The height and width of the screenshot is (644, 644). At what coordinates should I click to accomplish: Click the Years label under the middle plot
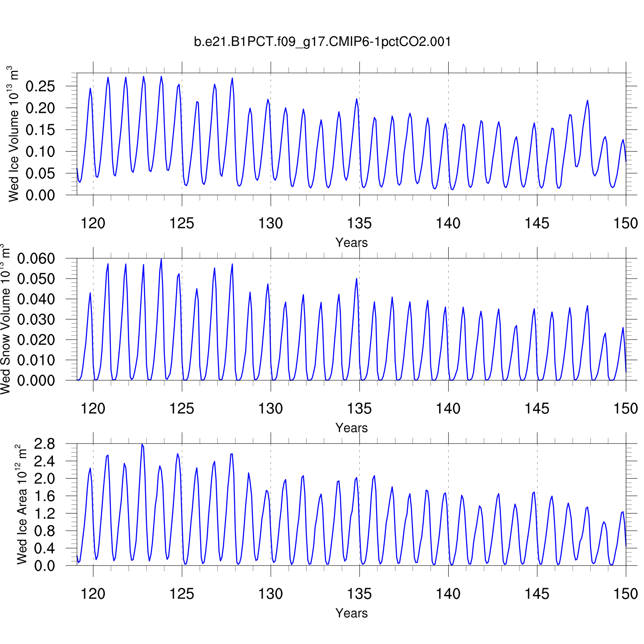(351, 428)
